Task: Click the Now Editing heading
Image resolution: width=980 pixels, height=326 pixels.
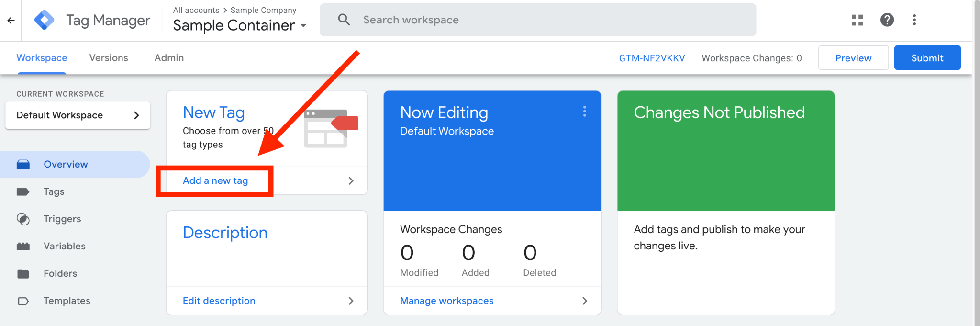Action: point(444,112)
